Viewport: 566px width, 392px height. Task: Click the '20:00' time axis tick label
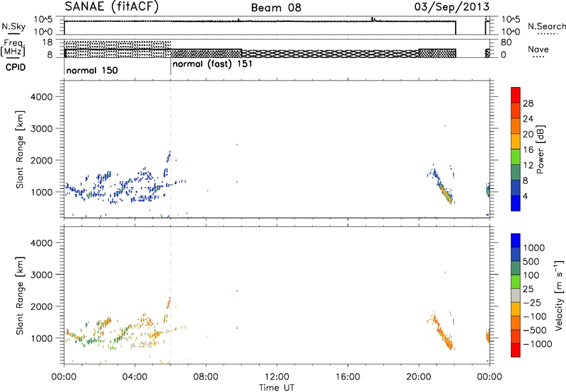coord(419,377)
